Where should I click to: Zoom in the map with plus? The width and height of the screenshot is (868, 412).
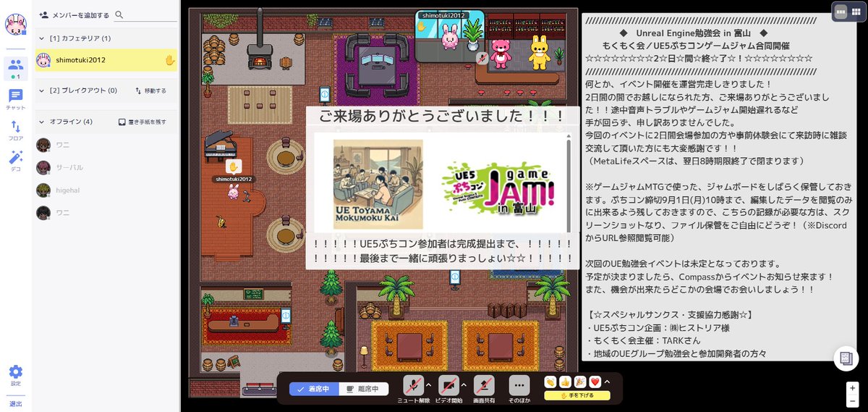click(x=854, y=387)
